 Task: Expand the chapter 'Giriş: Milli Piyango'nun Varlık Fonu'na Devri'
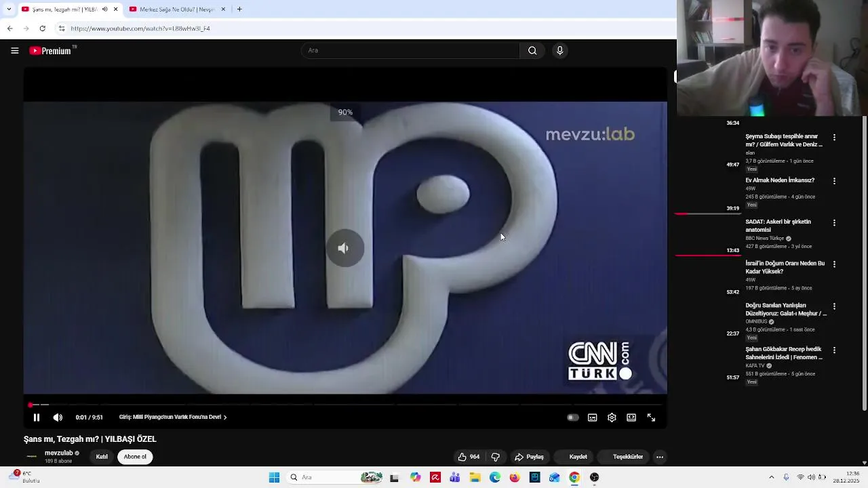tap(173, 418)
